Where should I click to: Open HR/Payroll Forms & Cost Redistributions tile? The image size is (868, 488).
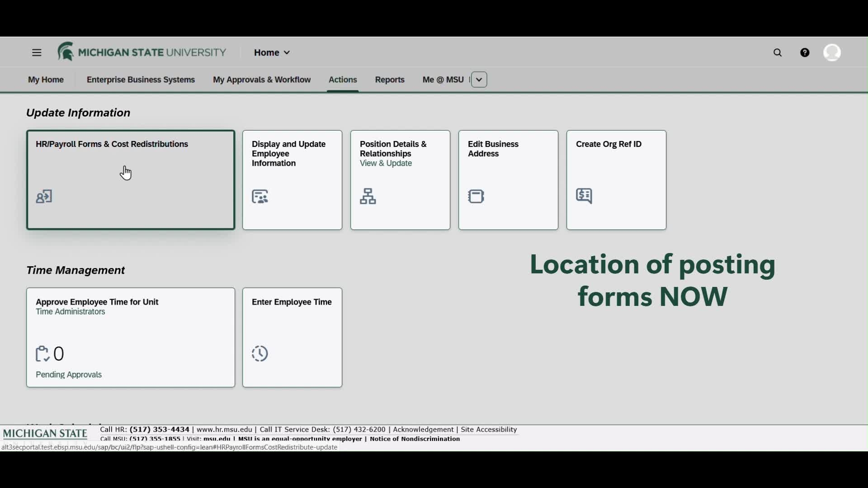click(131, 180)
